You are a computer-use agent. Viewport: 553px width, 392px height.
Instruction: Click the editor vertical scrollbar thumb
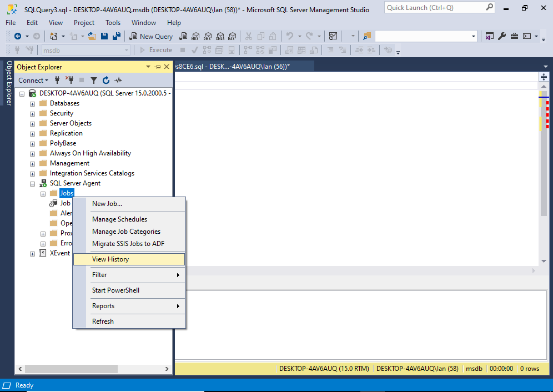(544, 154)
